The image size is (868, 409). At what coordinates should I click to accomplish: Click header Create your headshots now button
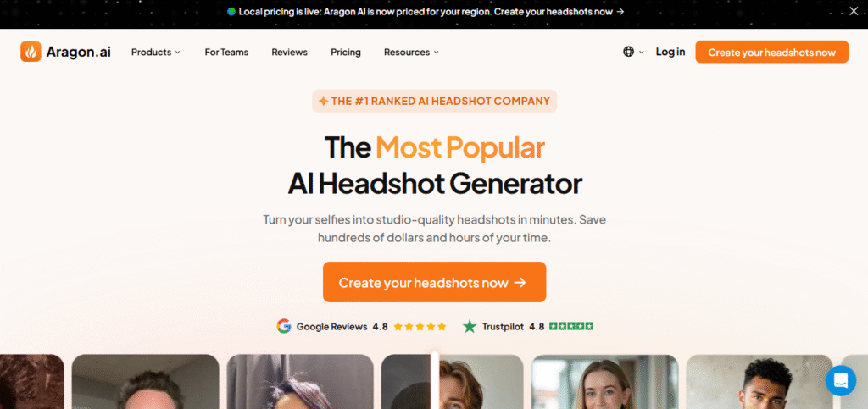coord(771,52)
